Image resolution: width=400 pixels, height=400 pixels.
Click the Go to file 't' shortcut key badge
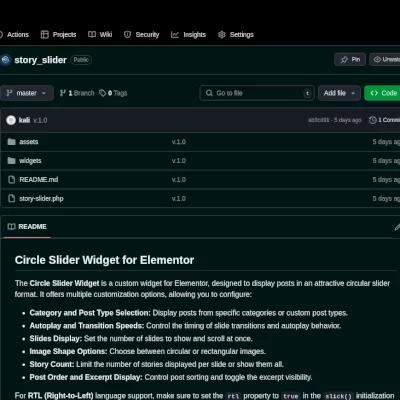pyautogui.click(x=307, y=93)
